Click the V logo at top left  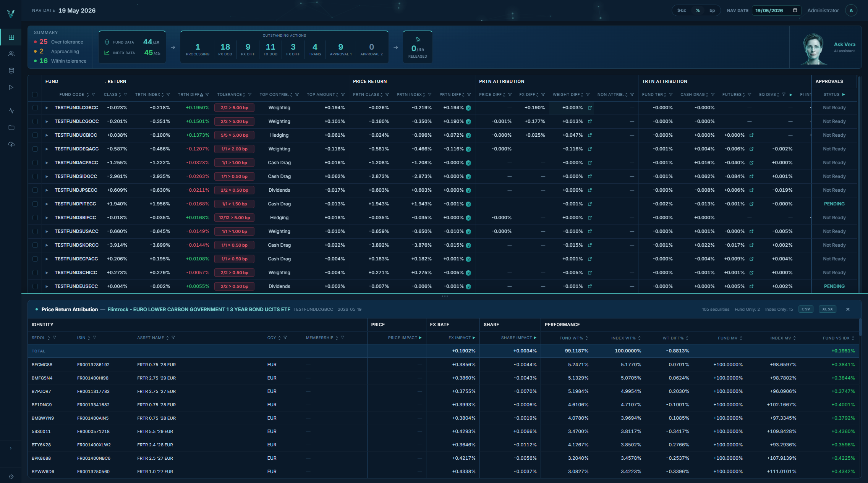click(11, 14)
